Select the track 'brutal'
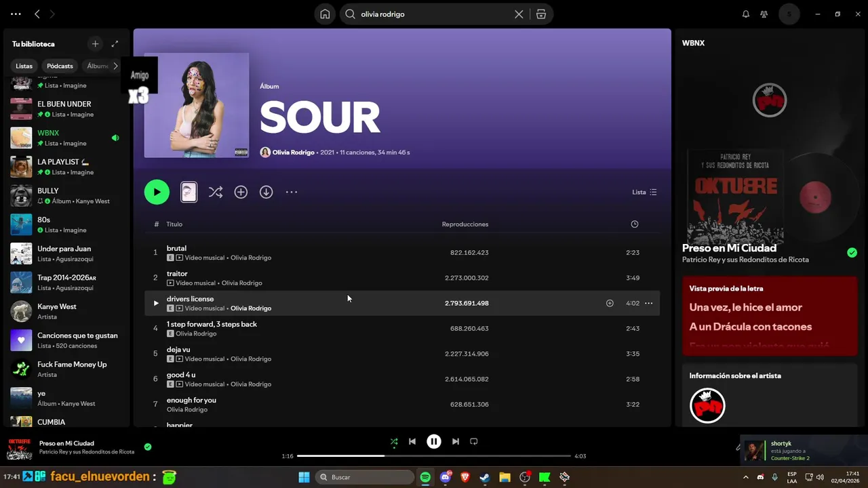 176,248
